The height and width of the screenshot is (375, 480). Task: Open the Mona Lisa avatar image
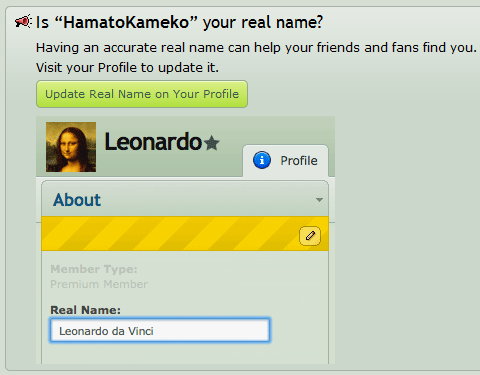[71, 147]
